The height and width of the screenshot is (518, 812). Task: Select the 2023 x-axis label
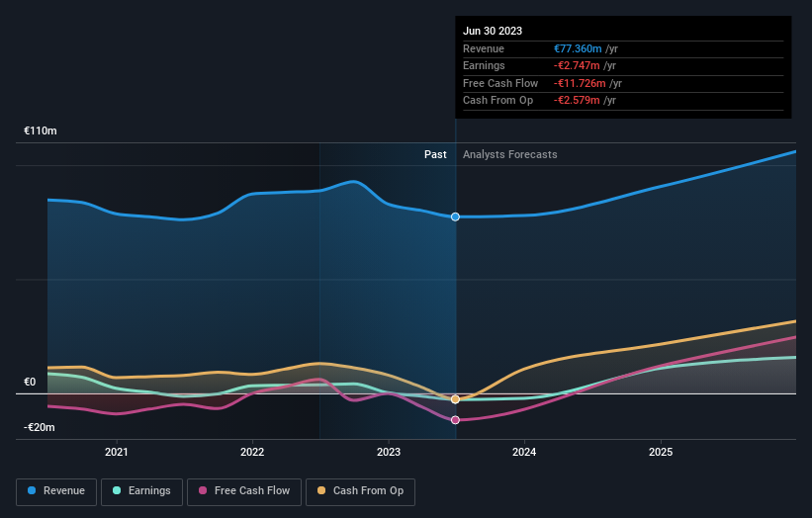tap(389, 452)
